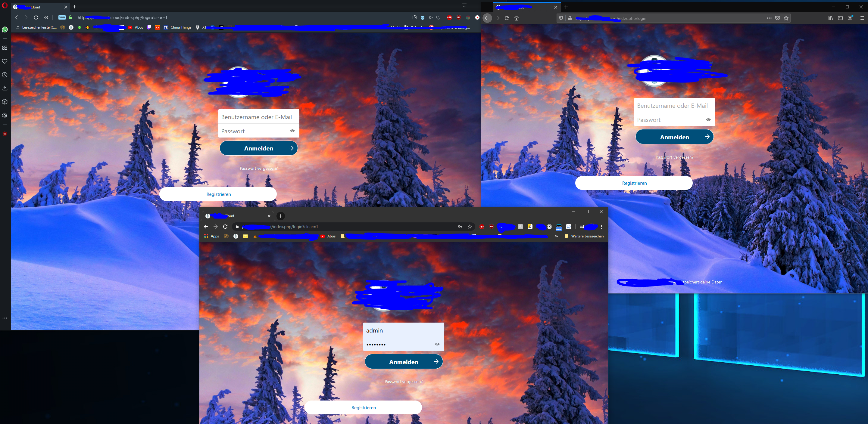Image resolution: width=868 pixels, height=424 pixels.
Task: Click Chrome saved password key icon
Action: click(x=460, y=227)
